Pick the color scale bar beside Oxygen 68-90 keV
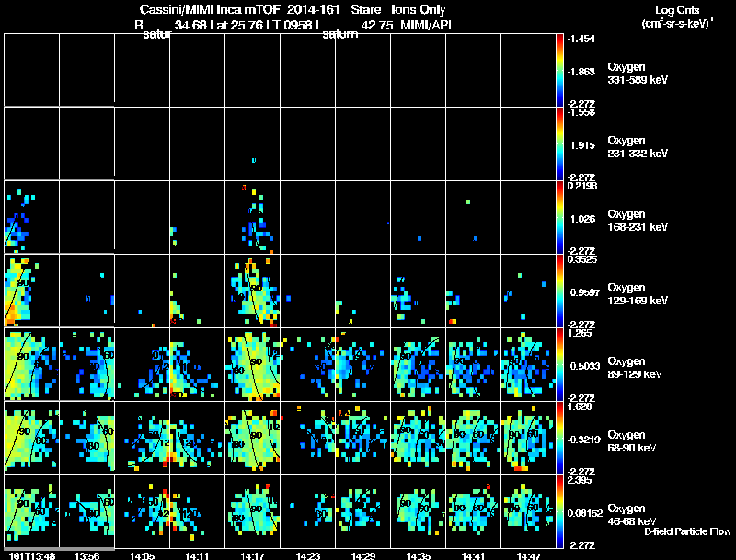This screenshot has height=560, width=736. click(559, 438)
